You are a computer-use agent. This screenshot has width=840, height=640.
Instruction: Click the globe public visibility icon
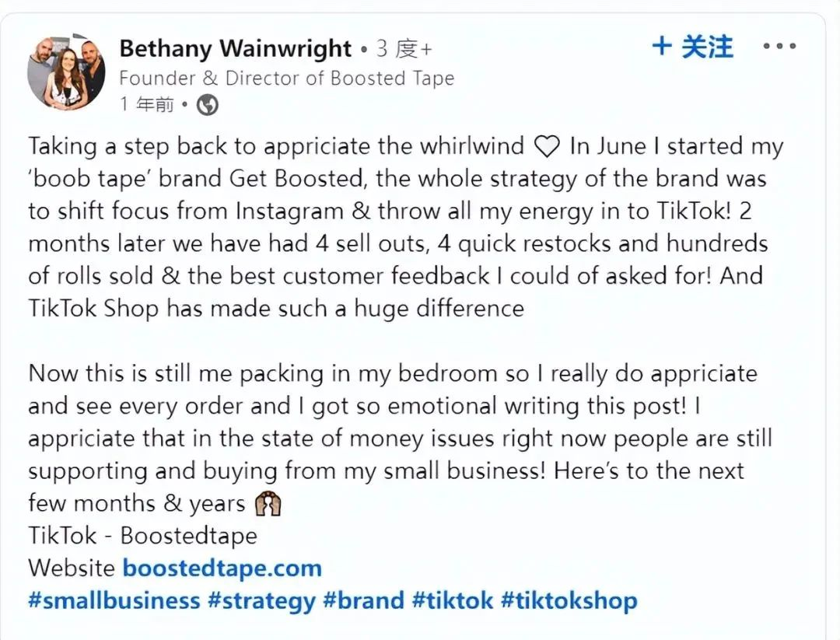click(x=208, y=104)
